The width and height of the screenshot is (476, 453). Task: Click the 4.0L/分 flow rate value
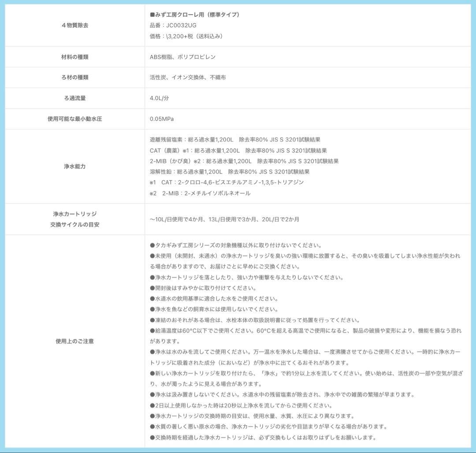click(x=159, y=98)
